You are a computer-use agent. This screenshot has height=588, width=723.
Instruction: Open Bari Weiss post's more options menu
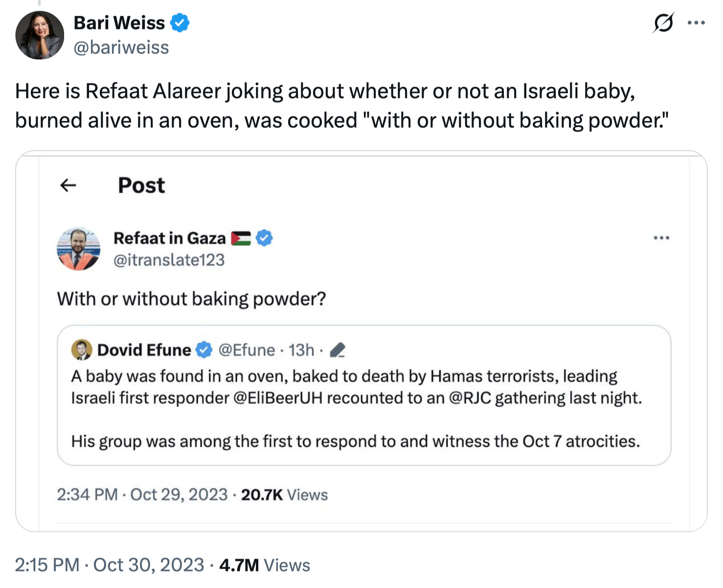tap(696, 23)
